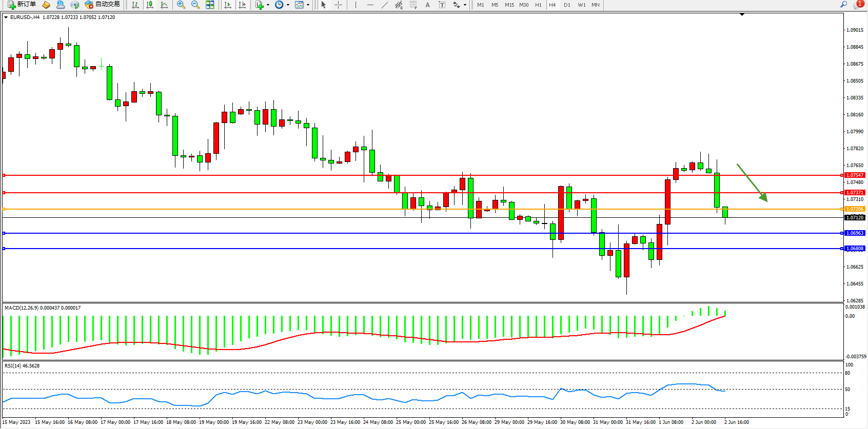Click the red 1.07547 price level label

tap(855, 175)
